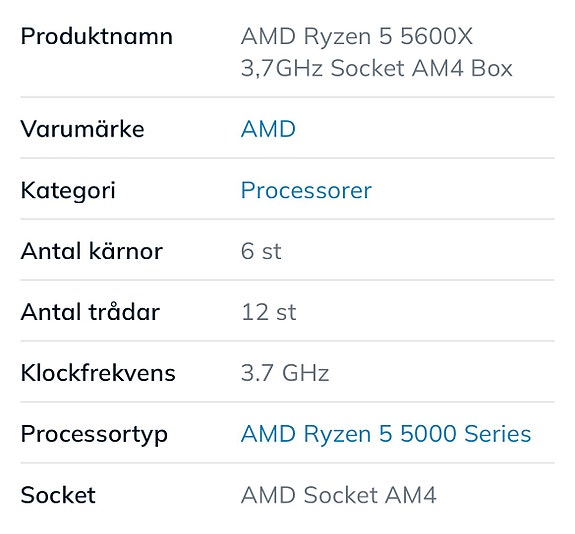Click the AMD Socket AM4 value

[x=338, y=495]
